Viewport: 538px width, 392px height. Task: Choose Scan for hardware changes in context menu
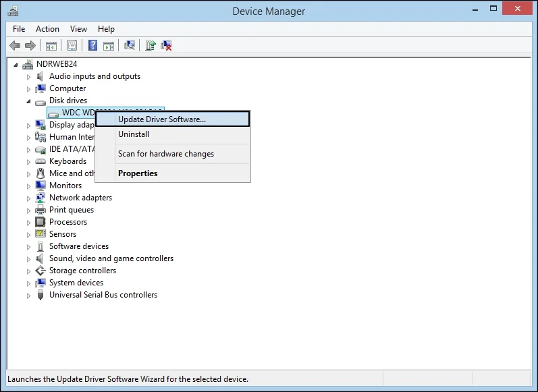tap(173, 154)
